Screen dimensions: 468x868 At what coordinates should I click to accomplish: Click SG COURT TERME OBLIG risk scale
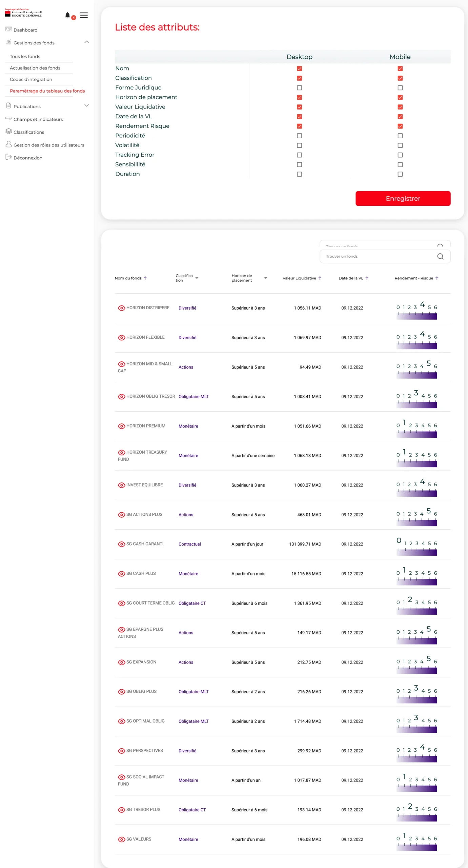click(x=417, y=606)
